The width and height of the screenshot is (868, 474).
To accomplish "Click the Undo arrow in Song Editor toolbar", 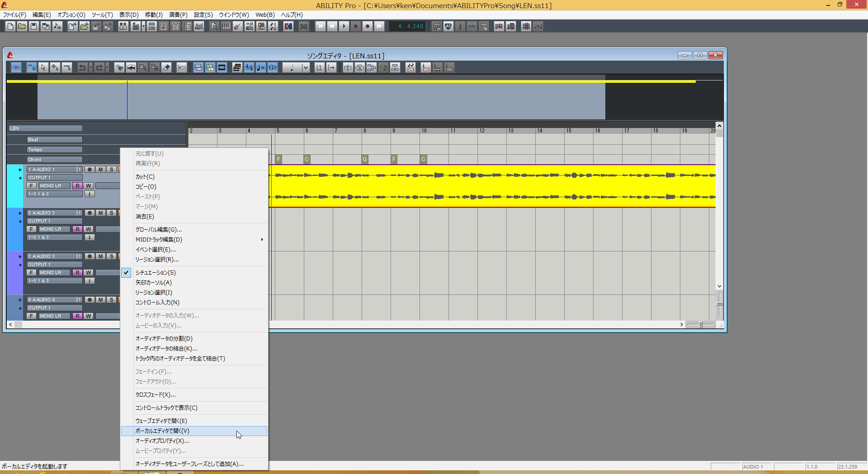I will point(82,67).
